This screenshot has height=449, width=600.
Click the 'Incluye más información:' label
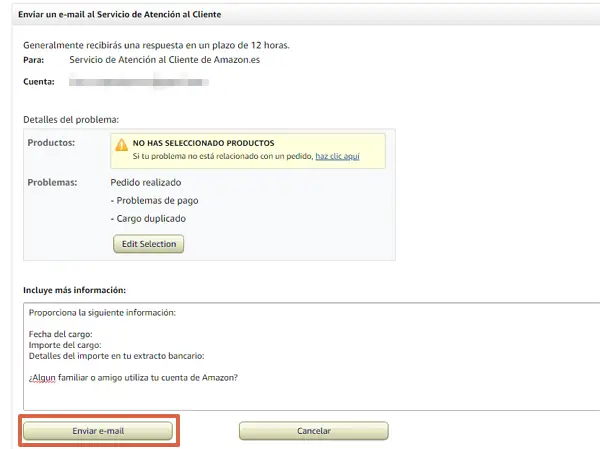click(x=74, y=290)
